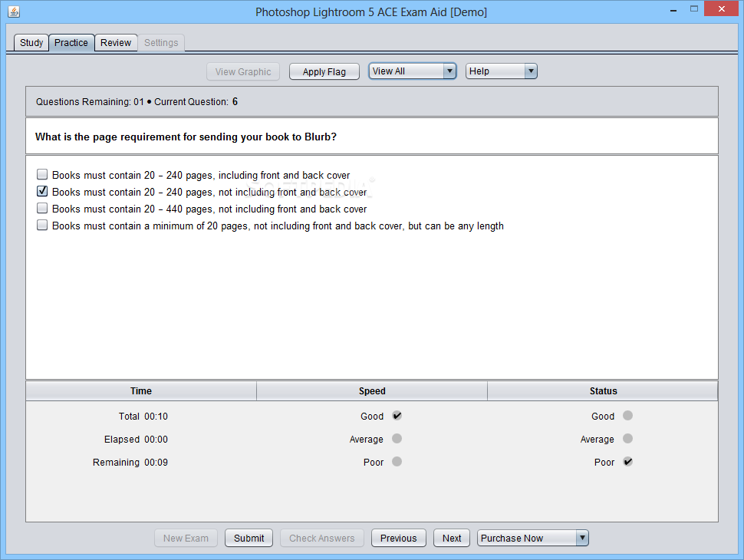Check 'minimum of 20 pages, any length' option
The image size is (744, 560).
[42, 225]
